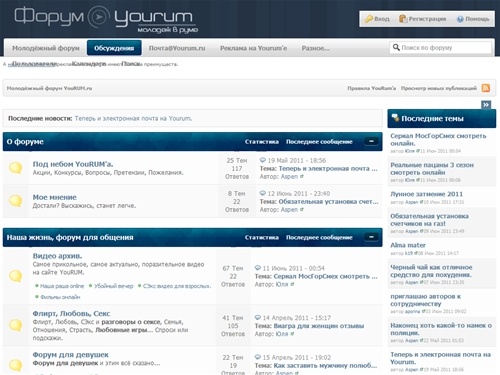Click last-post icon next to 11 Июнь 2011 - 00:54
500x375 pixels.
258,268
